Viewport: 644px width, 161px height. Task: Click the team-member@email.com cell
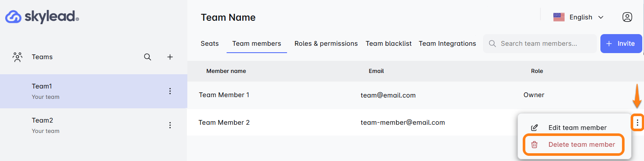click(403, 123)
